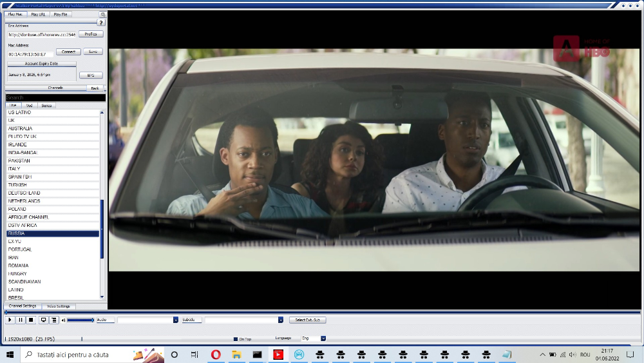Image resolution: width=644 pixels, height=363 pixels.
Task: Click the channel Search box
Action: tap(55, 97)
